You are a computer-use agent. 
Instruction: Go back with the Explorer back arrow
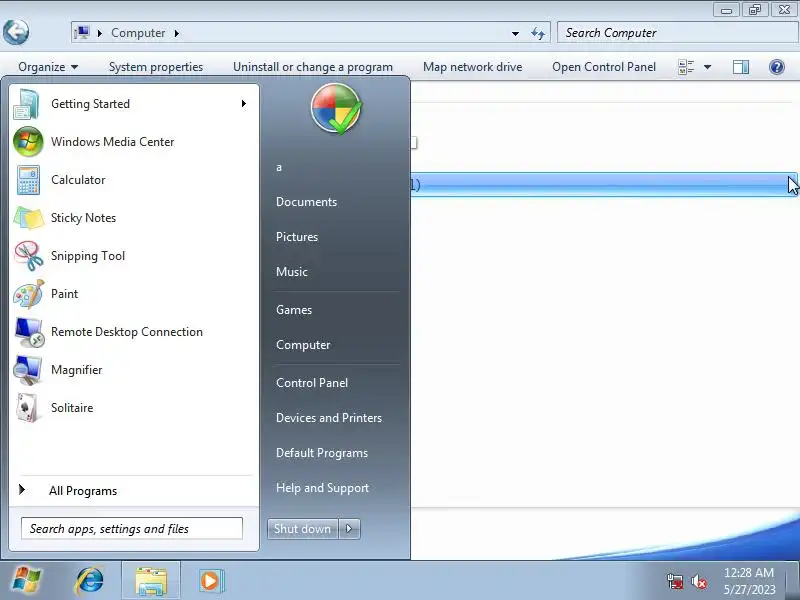[16, 32]
